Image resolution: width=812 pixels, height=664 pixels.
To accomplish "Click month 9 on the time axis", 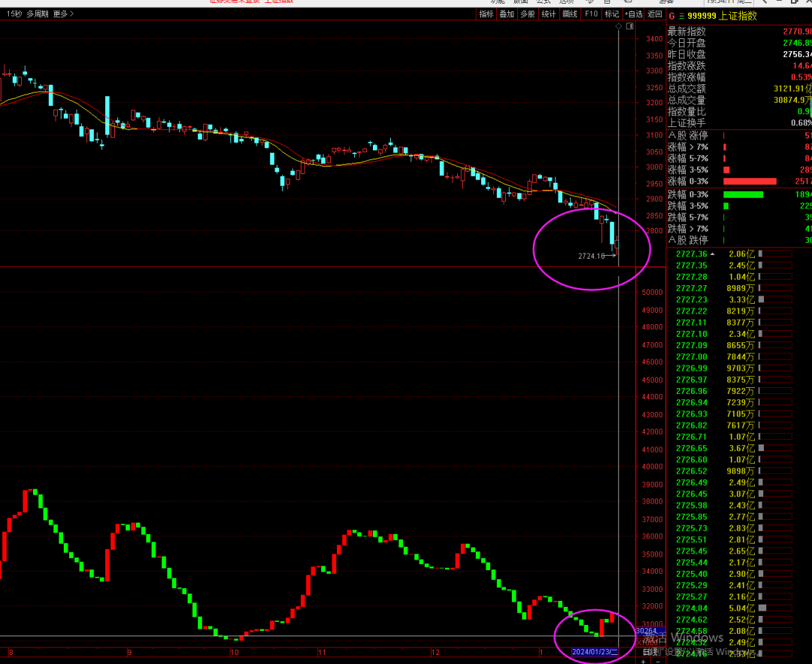I will (x=129, y=653).
